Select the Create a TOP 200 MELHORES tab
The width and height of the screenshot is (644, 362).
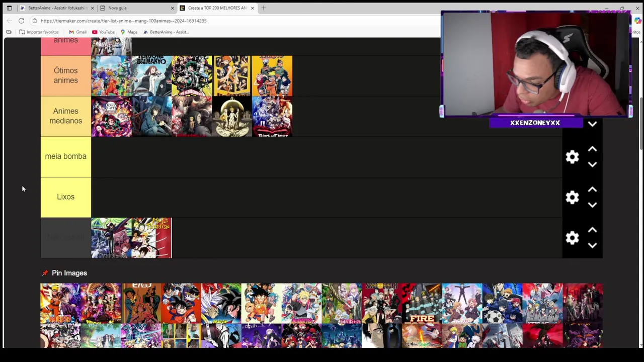click(217, 8)
